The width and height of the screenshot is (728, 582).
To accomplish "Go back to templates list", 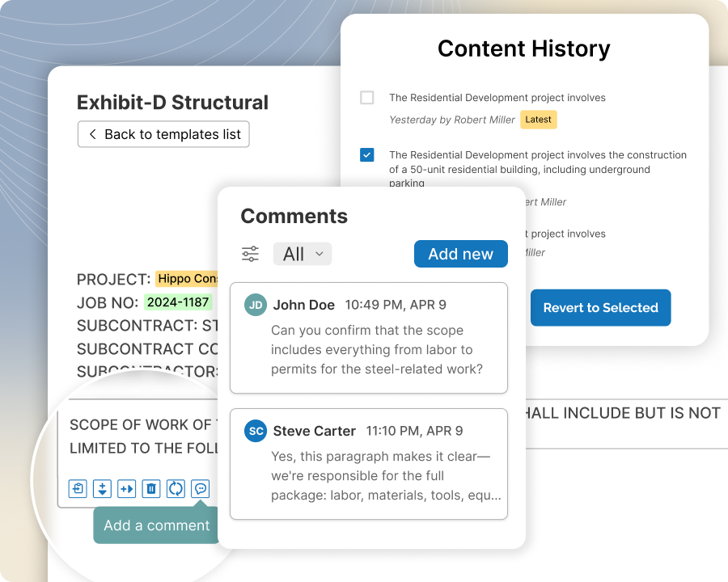I will pos(163,134).
